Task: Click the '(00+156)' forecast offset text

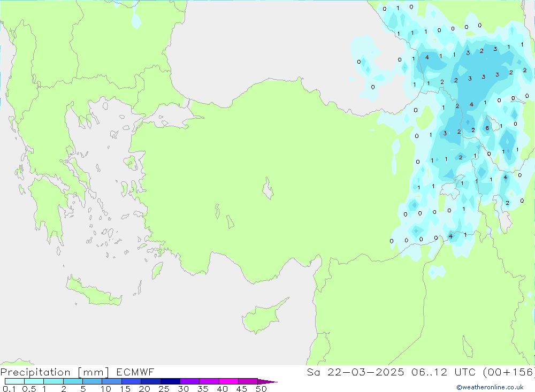Action: point(509,372)
